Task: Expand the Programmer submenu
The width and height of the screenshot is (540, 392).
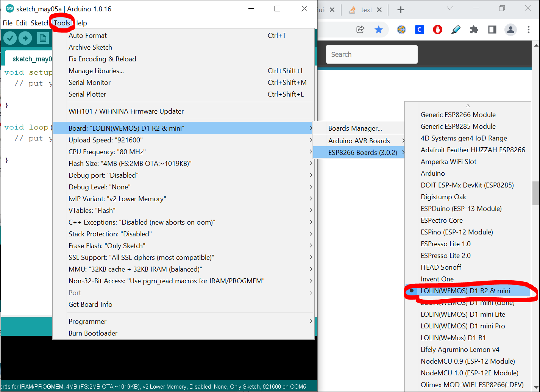Action: click(x=183, y=321)
